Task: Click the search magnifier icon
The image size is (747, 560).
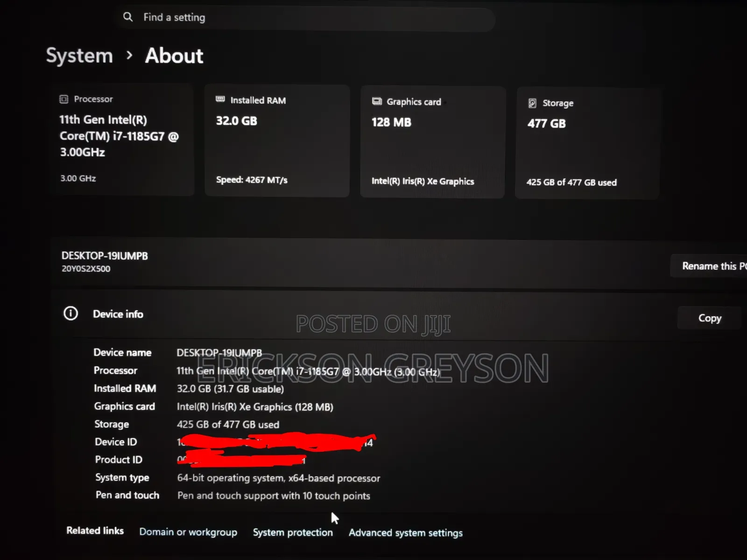Action: [127, 17]
